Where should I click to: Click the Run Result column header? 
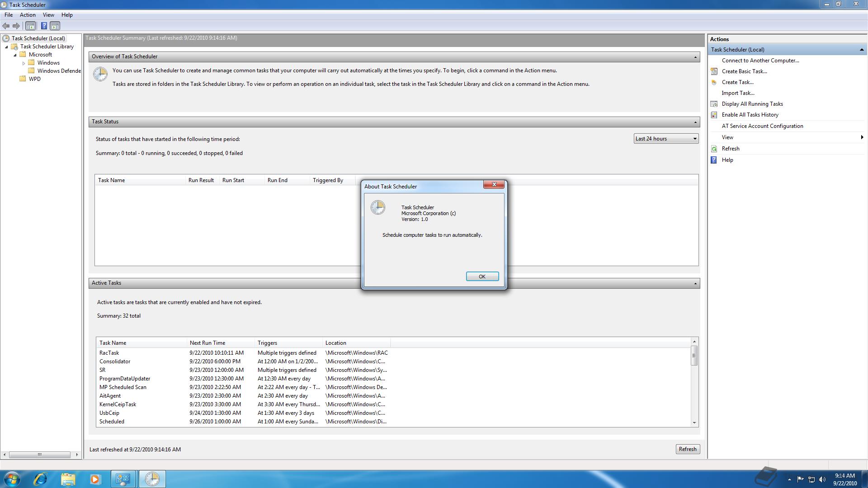click(202, 180)
